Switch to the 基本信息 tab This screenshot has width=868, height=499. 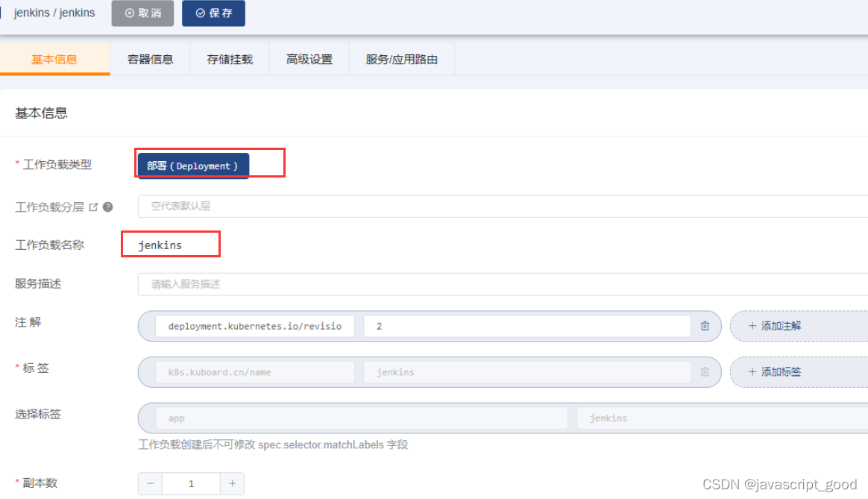54,59
